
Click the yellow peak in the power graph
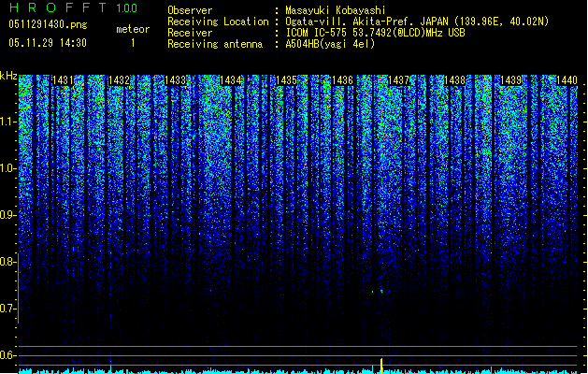pos(381,367)
